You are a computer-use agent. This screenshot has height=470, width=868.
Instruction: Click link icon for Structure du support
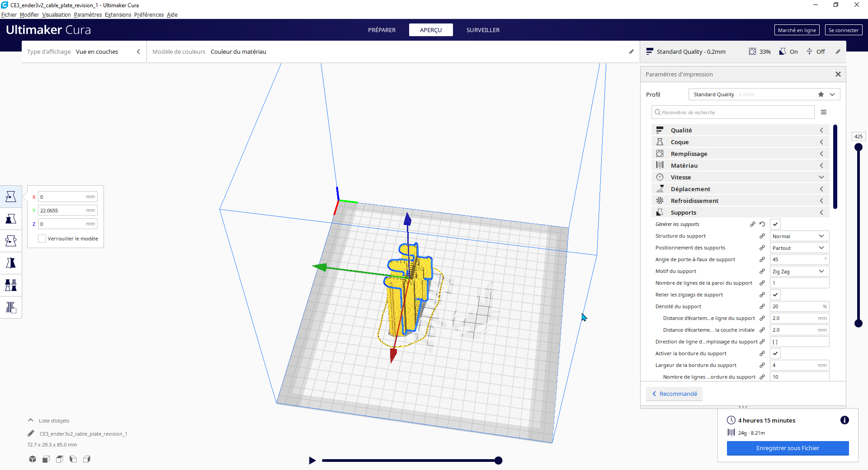click(762, 236)
